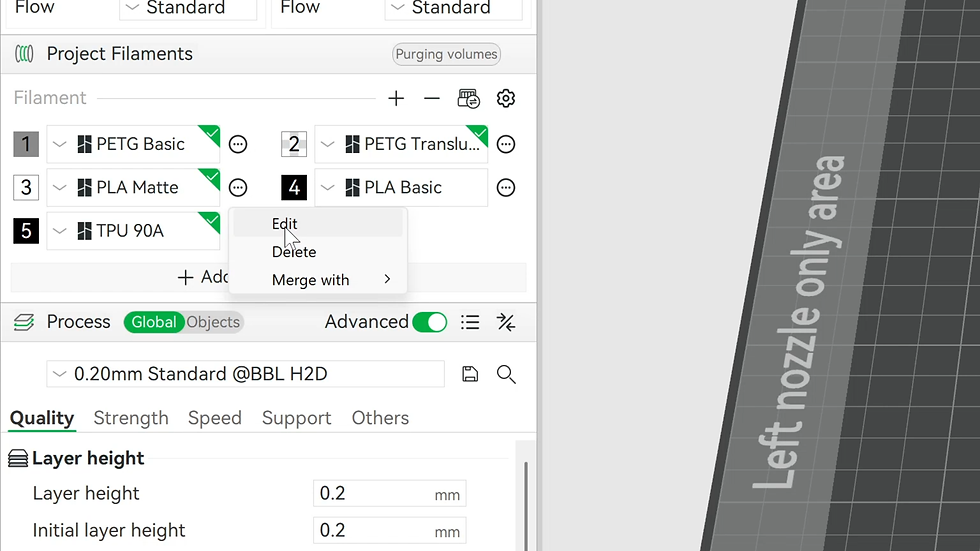Save the current process preset
Image resolution: width=980 pixels, height=551 pixels.
coord(470,374)
